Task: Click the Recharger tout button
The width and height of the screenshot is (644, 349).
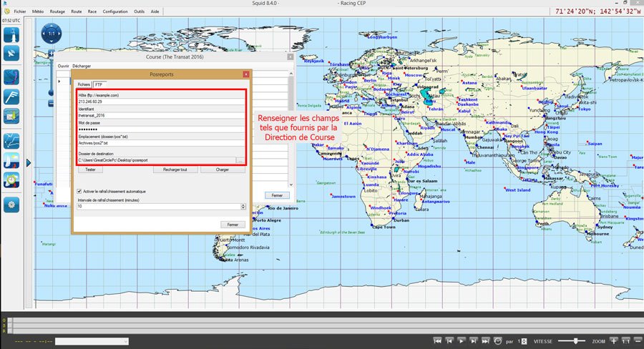Action: [175, 170]
